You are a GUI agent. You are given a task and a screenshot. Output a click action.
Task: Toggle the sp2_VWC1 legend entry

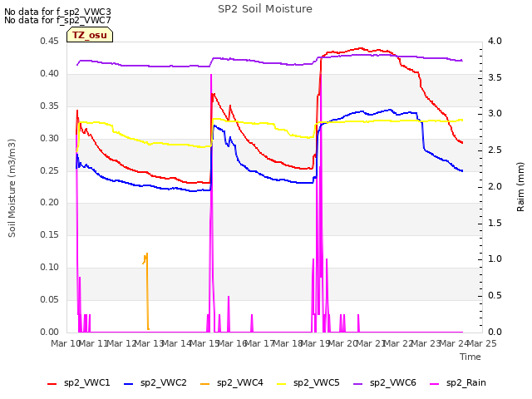click(79, 383)
